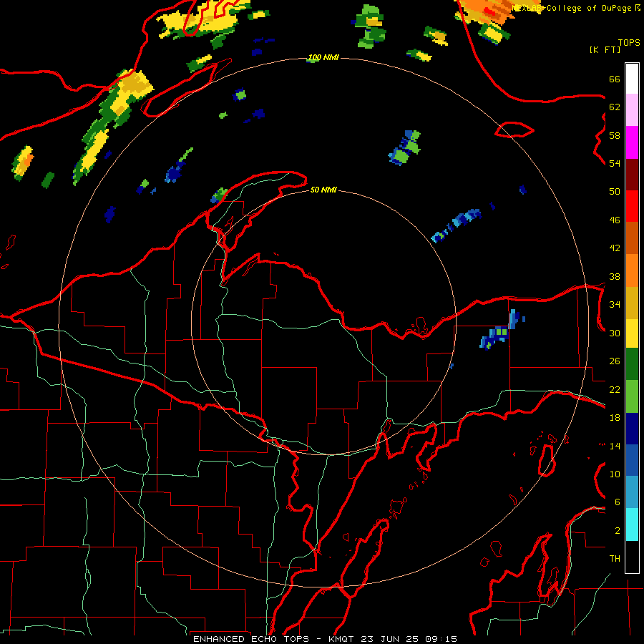Click the [K FT] units label

click(605, 49)
